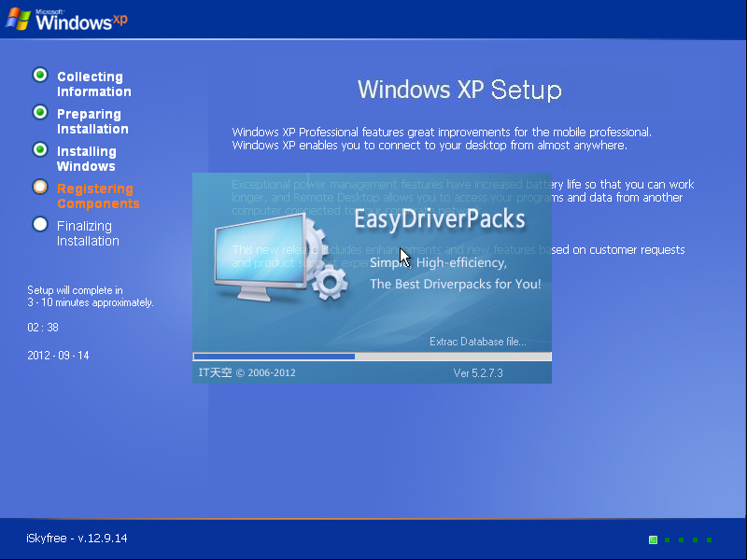747x560 pixels.
Task: Click the "Preparing Installation" step label
Action: (x=92, y=121)
